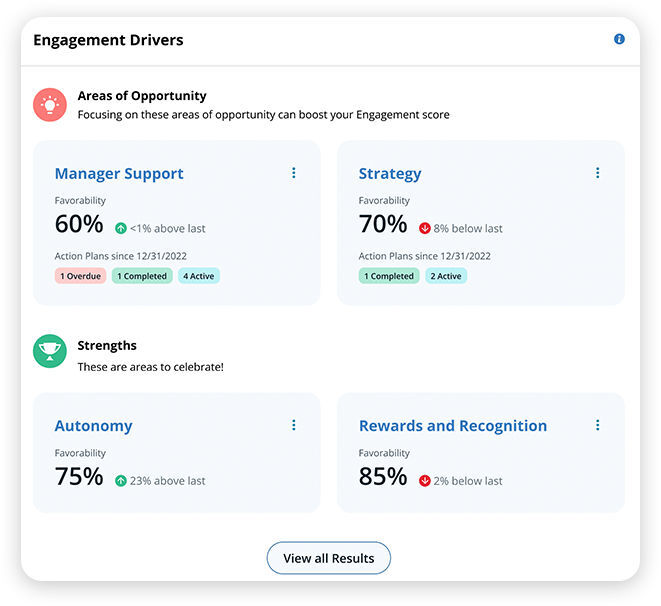Open Rewards and Recognition more options menu
The height and width of the screenshot is (606, 661).
pos(597,425)
